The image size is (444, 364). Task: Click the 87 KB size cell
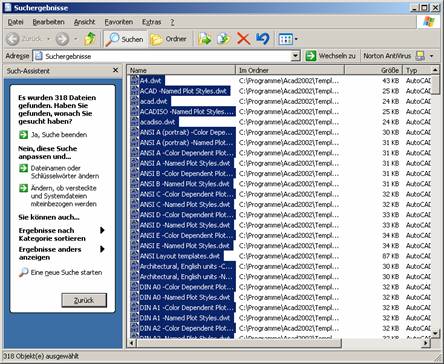click(x=391, y=256)
